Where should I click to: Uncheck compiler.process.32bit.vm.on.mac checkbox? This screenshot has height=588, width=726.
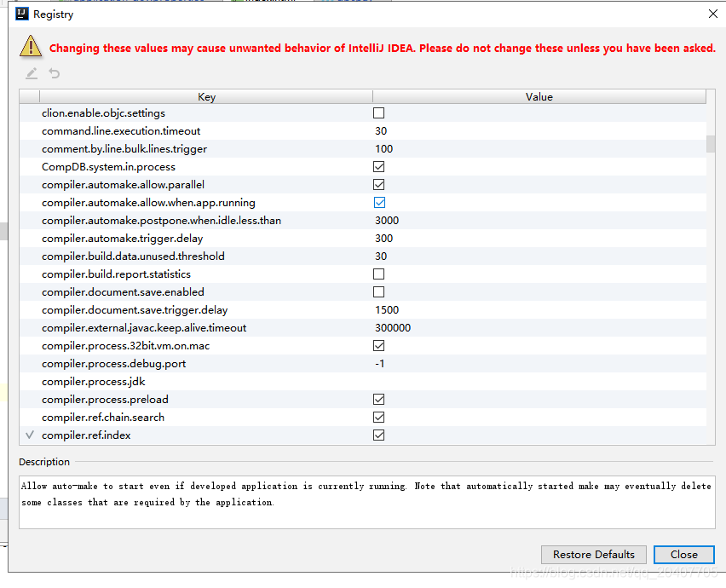click(x=378, y=346)
